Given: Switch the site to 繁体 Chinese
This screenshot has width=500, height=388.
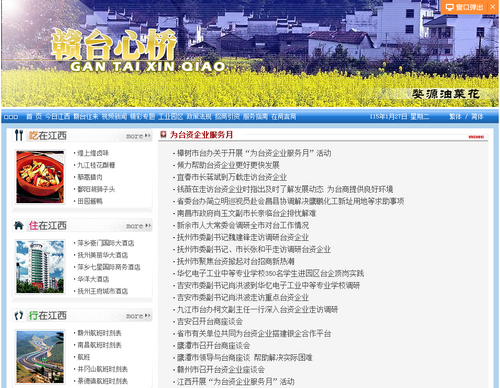Looking at the screenshot, I should [x=455, y=116].
